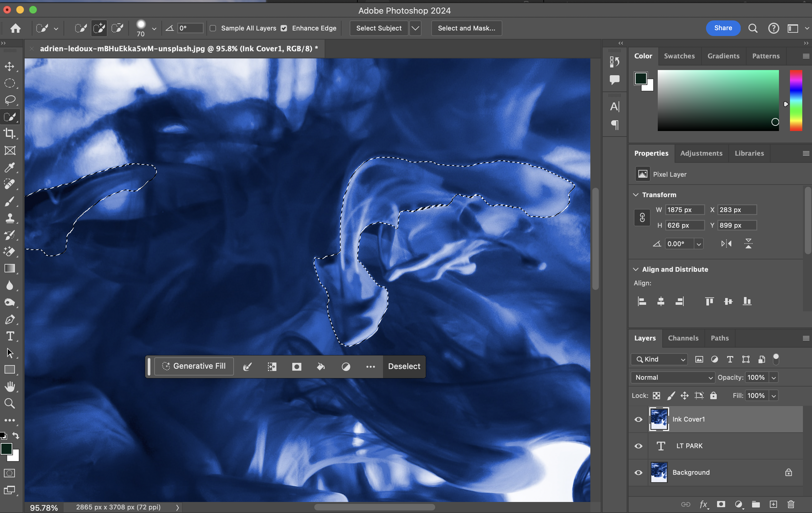Viewport: 812px width, 513px height.
Task: Open the layer Kind filter dropdown
Action: coord(659,359)
